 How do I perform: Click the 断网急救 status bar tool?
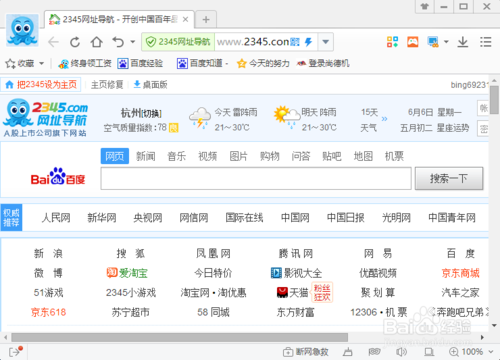(x=306, y=352)
